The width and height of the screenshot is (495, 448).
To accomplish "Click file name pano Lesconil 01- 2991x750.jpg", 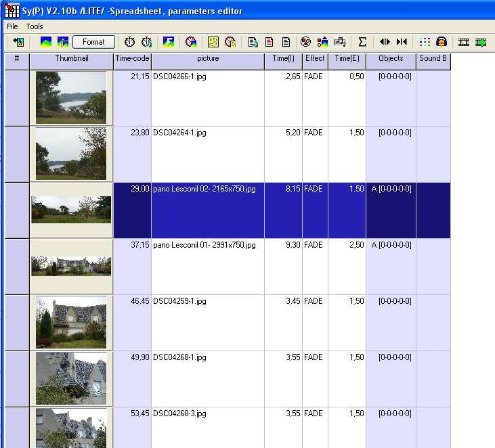I will [205, 245].
